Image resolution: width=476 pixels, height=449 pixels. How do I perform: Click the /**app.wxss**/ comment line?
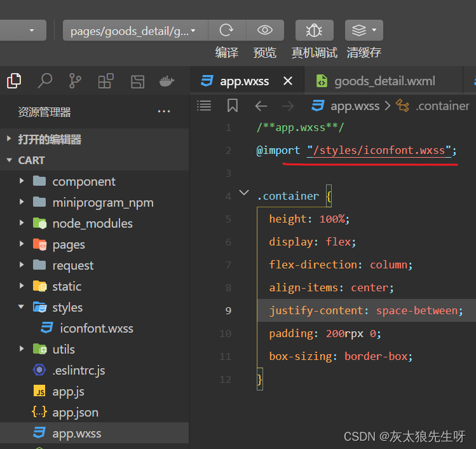click(x=300, y=128)
